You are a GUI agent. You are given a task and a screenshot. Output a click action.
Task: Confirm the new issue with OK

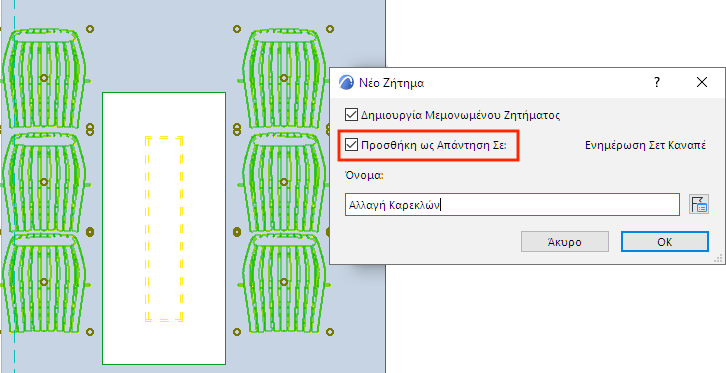pyautogui.click(x=664, y=242)
